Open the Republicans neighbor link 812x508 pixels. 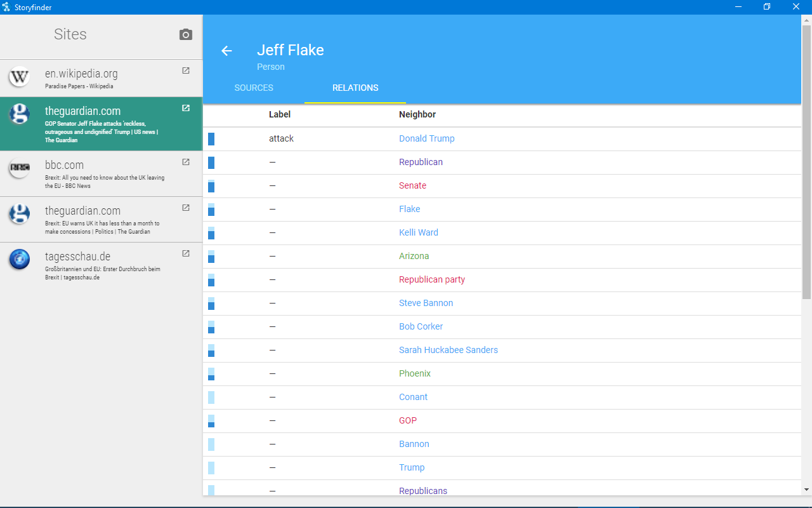pos(423,491)
